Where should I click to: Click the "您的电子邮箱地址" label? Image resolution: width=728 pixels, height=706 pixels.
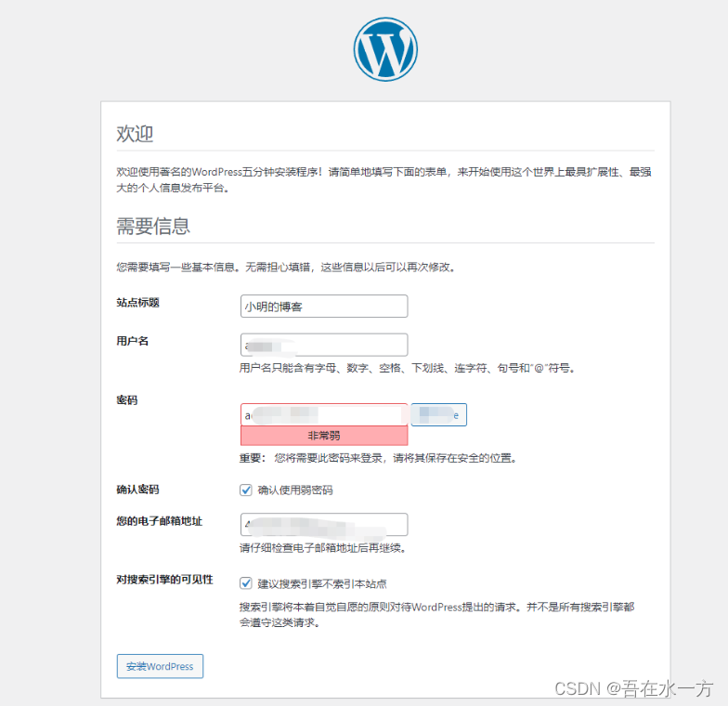coord(160,521)
